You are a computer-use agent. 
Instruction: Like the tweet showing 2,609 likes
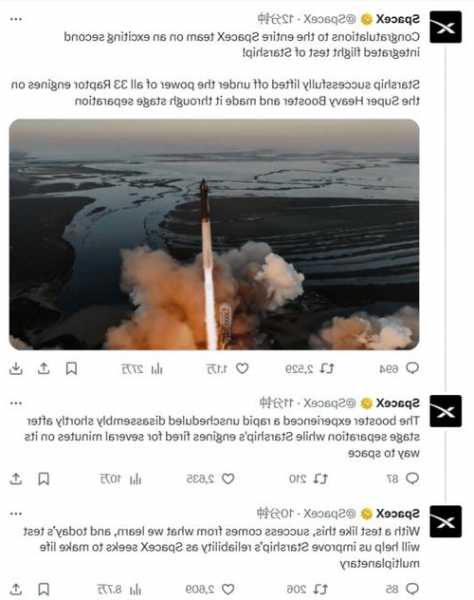pos(228,589)
